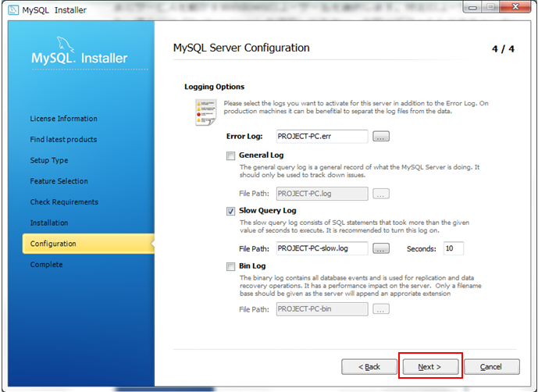This screenshot has width=538, height=392.
Task: Click the MySQL Server Configuration title
Action: tap(241, 48)
